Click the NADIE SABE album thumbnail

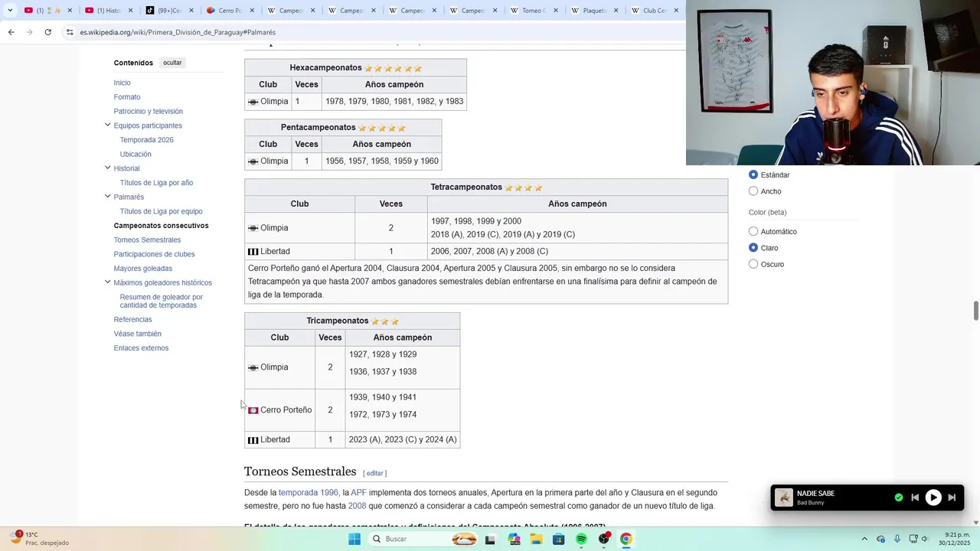tap(784, 497)
